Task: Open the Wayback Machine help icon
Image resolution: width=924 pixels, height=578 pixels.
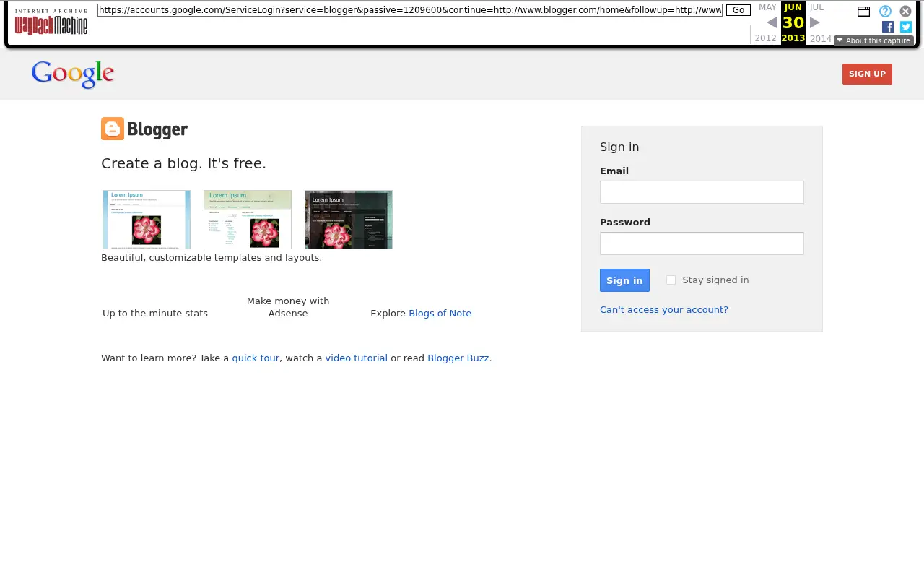Action: 885,12
